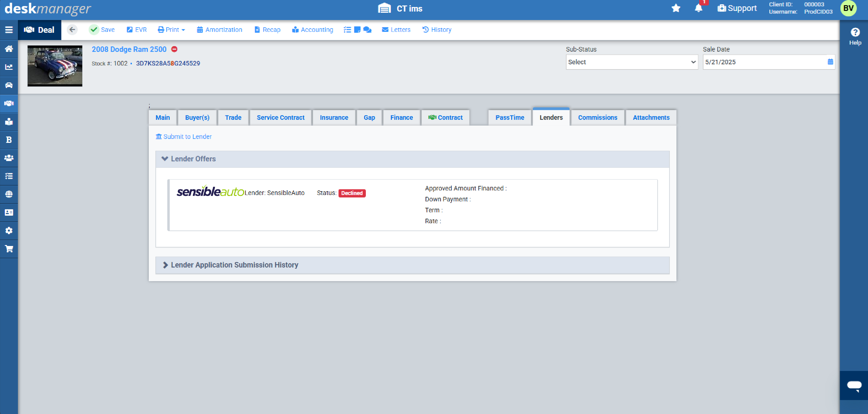Viewport: 868px width, 414px height.
Task: Click the Lender: SensibleAuto label
Action: tap(274, 193)
